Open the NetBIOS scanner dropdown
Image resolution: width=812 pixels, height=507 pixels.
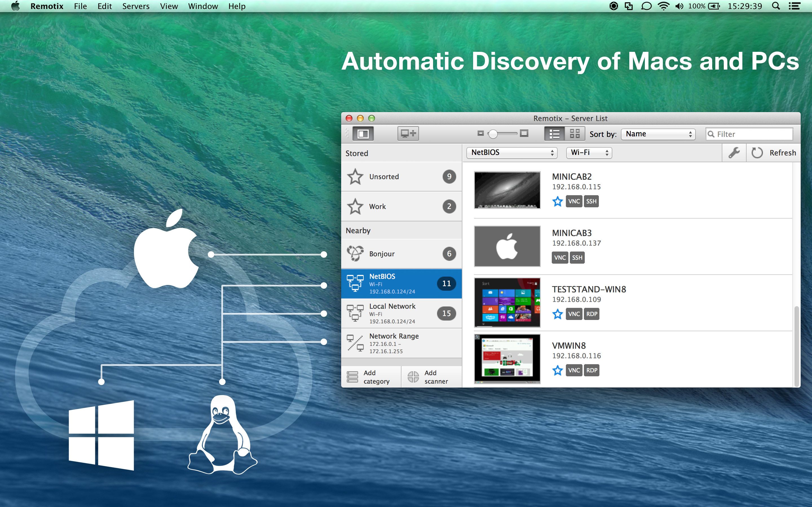512,153
